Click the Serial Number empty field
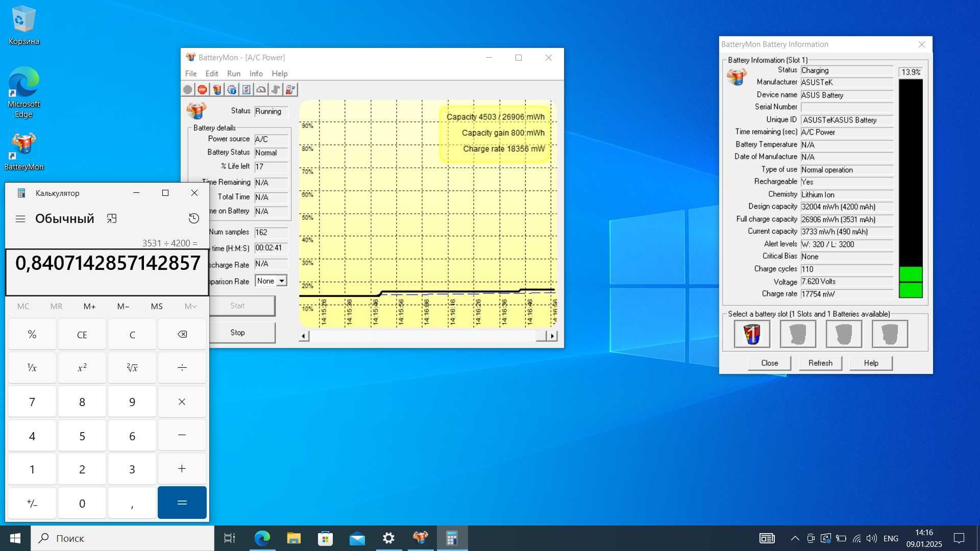Viewport: 980px width, 551px height. [x=847, y=108]
